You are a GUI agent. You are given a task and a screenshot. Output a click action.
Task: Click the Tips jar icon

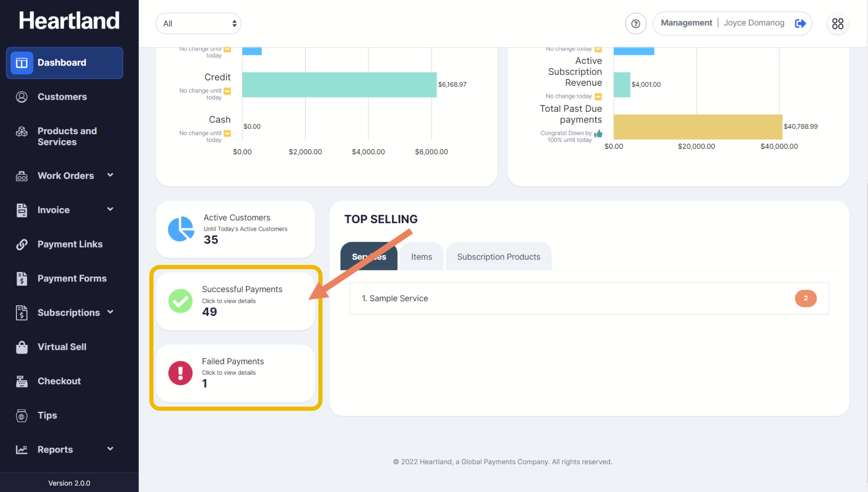[22, 415]
